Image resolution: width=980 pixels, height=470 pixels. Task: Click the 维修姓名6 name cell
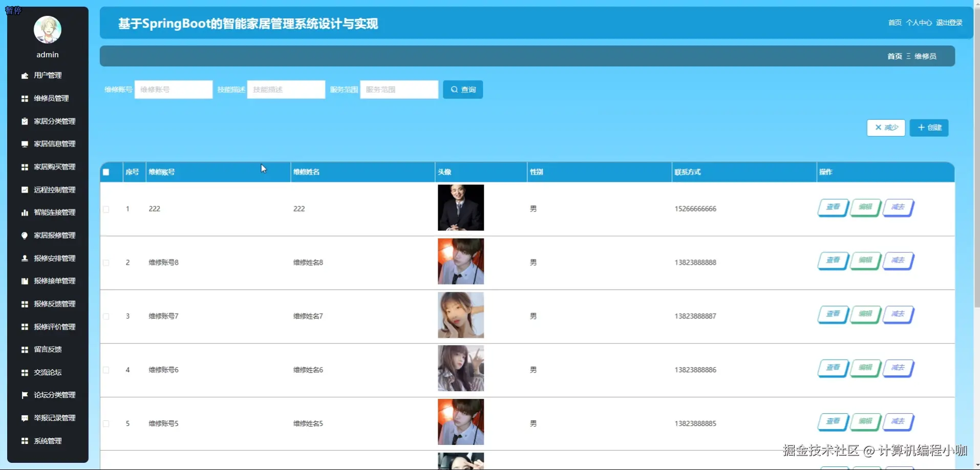pyautogui.click(x=308, y=370)
